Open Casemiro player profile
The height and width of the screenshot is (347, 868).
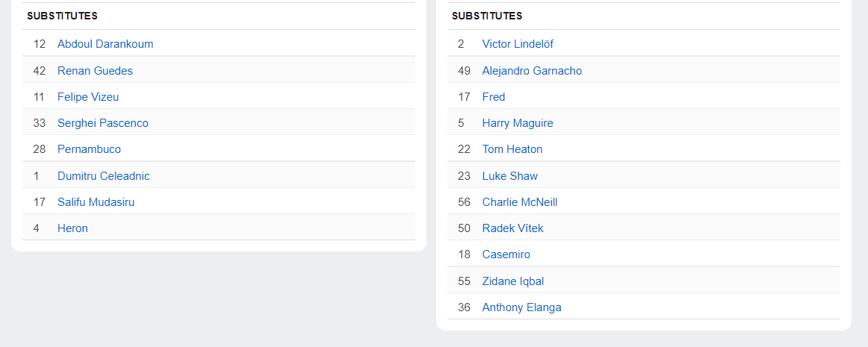(506, 254)
